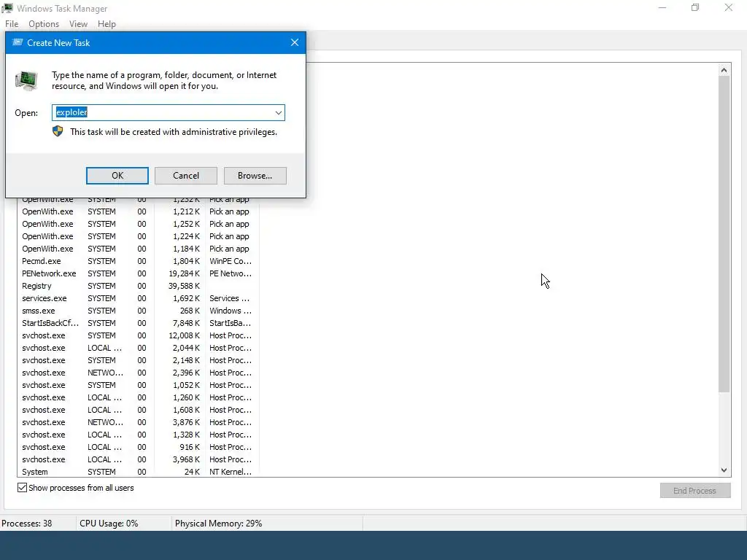Click the 39,588 K memory value
The height and width of the screenshot is (560, 747).
coord(184,286)
